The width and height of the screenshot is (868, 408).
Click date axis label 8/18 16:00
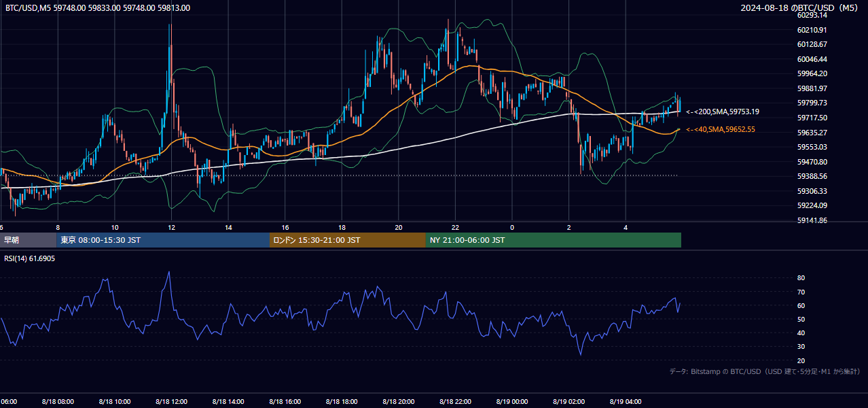point(285,402)
